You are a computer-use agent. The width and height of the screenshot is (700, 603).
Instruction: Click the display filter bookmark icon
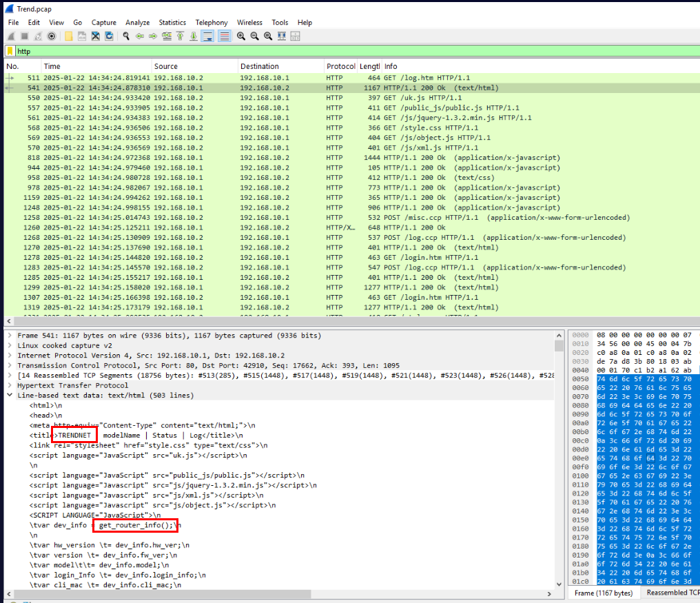tap(10, 51)
